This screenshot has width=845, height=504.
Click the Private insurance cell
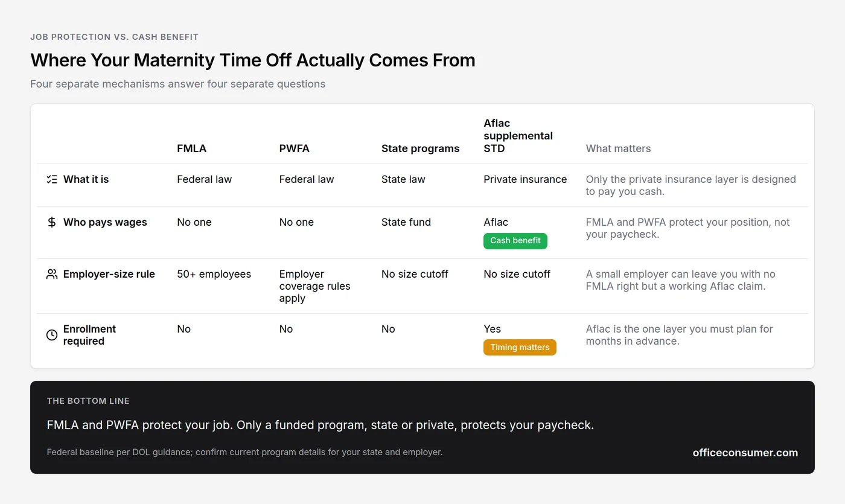pyautogui.click(x=525, y=179)
